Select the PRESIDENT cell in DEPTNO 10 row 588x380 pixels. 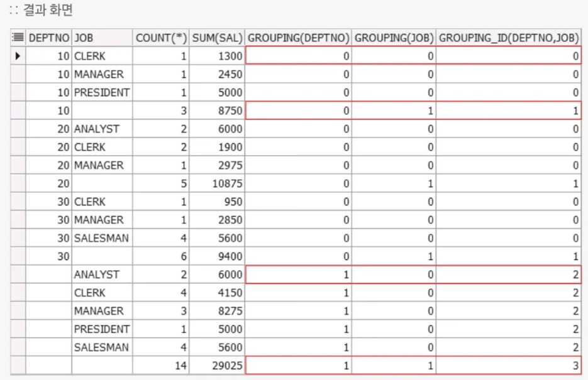[102, 92]
